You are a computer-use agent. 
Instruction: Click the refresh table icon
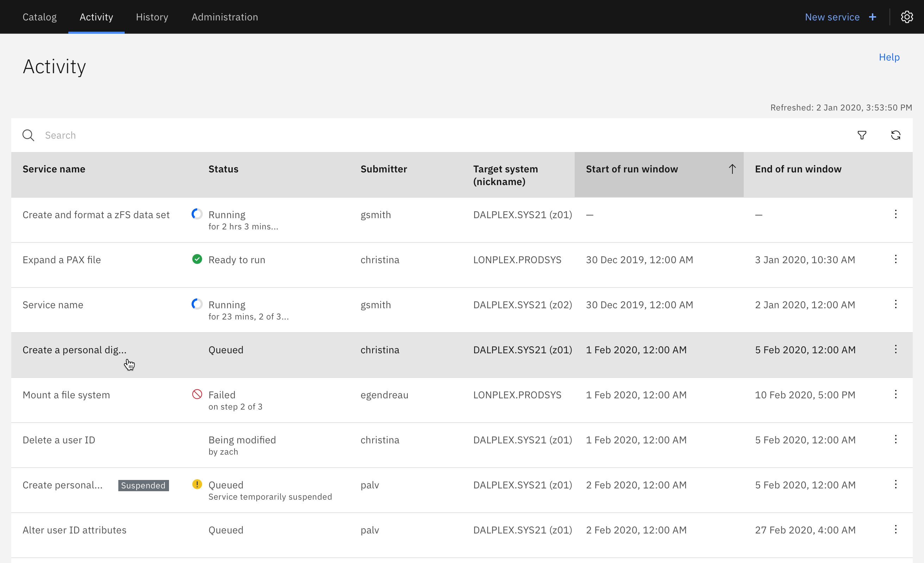click(x=895, y=135)
